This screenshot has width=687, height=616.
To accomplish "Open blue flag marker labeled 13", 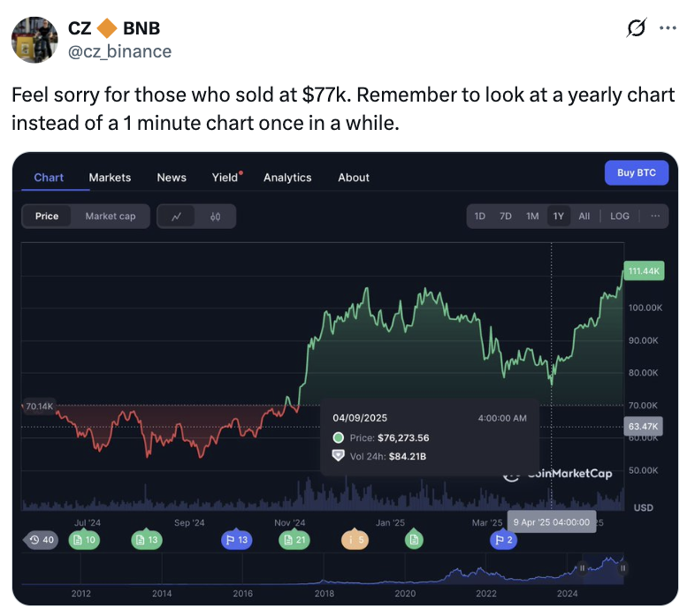I will [237, 540].
